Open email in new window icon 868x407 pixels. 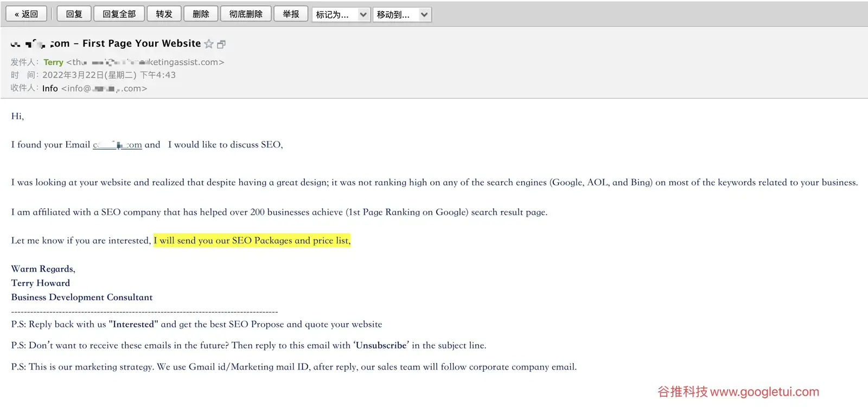pos(221,44)
